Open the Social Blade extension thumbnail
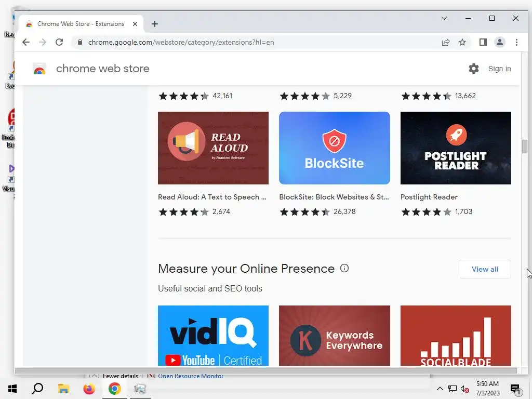This screenshot has height=399, width=532. pyautogui.click(x=456, y=336)
